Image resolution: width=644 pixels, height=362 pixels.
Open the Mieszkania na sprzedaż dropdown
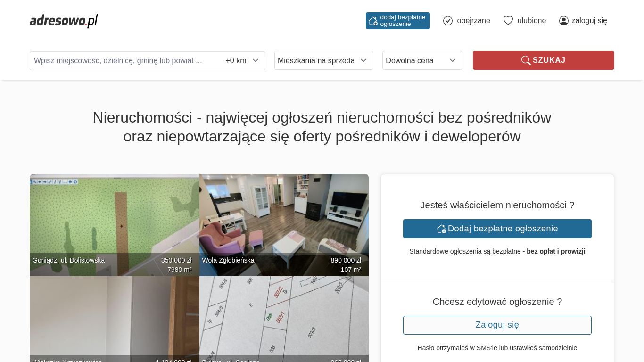pos(323,60)
